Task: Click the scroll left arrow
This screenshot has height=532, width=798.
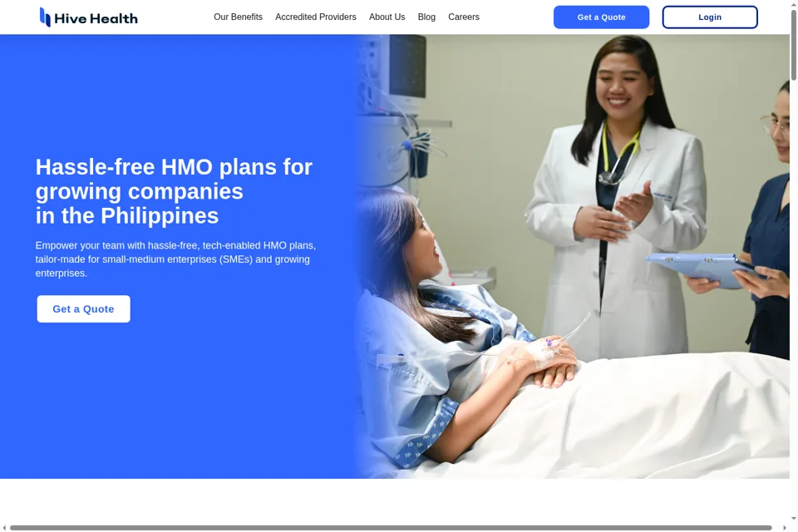Action: [x=5, y=528]
